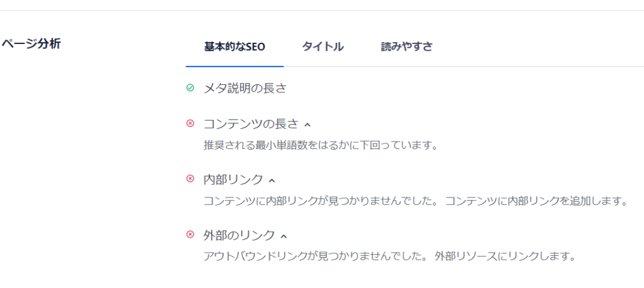Click blue underline below 基本的なSEO tab
The height and width of the screenshot is (288, 644).
coord(235,66)
